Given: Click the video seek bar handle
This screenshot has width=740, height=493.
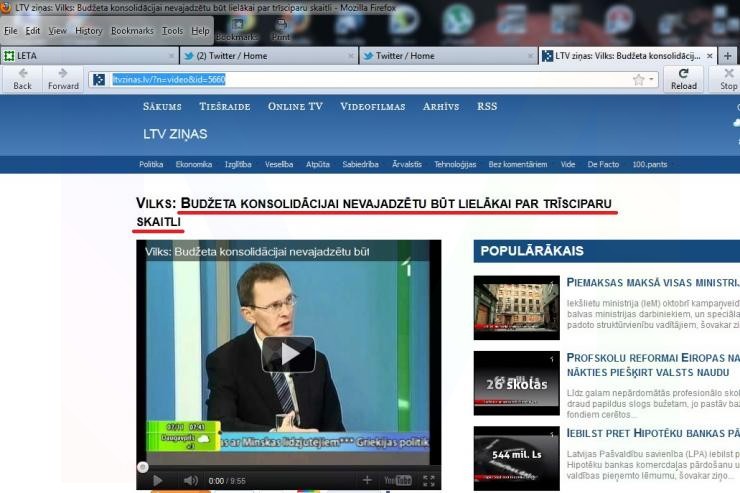Looking at the screenshot, I should click(143, 466).
